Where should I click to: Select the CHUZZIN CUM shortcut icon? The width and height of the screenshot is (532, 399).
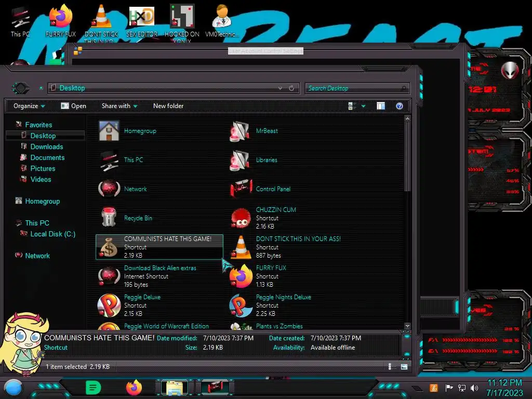241,218
